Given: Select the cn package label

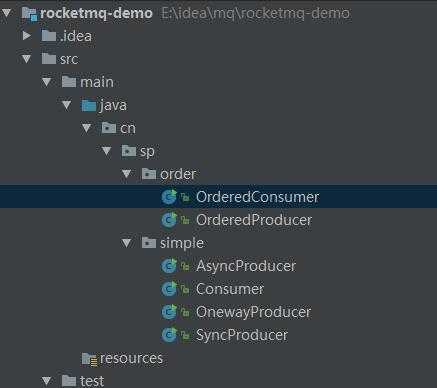Looking at the screenshot, I should [x=128, y=128].
